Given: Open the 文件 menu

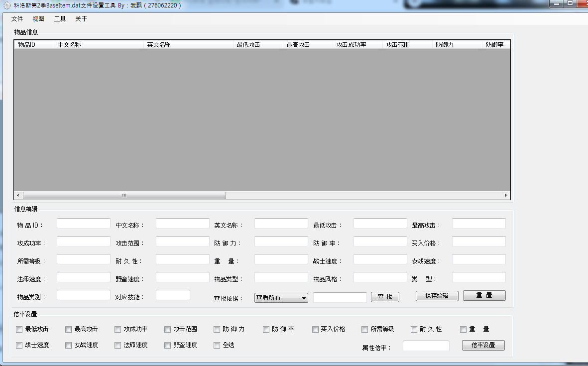Looking at the screenshot, I should [17, 19].
